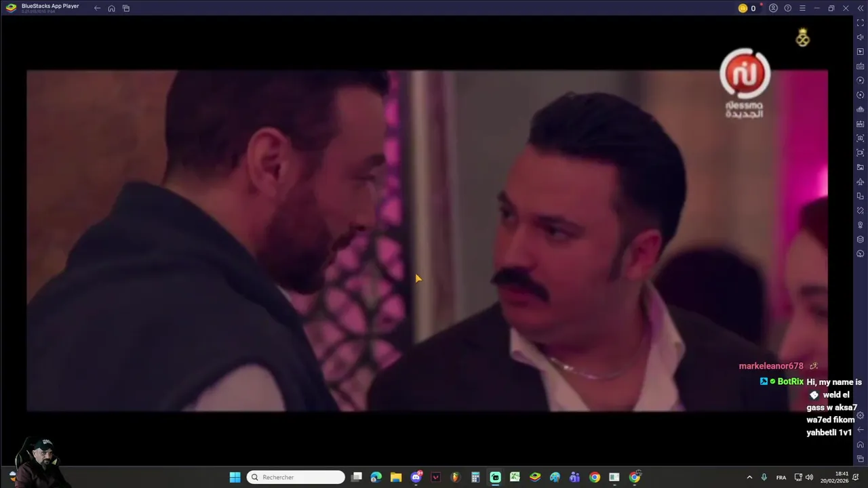Open the Calculator taskbar icon

coord(475,477)
